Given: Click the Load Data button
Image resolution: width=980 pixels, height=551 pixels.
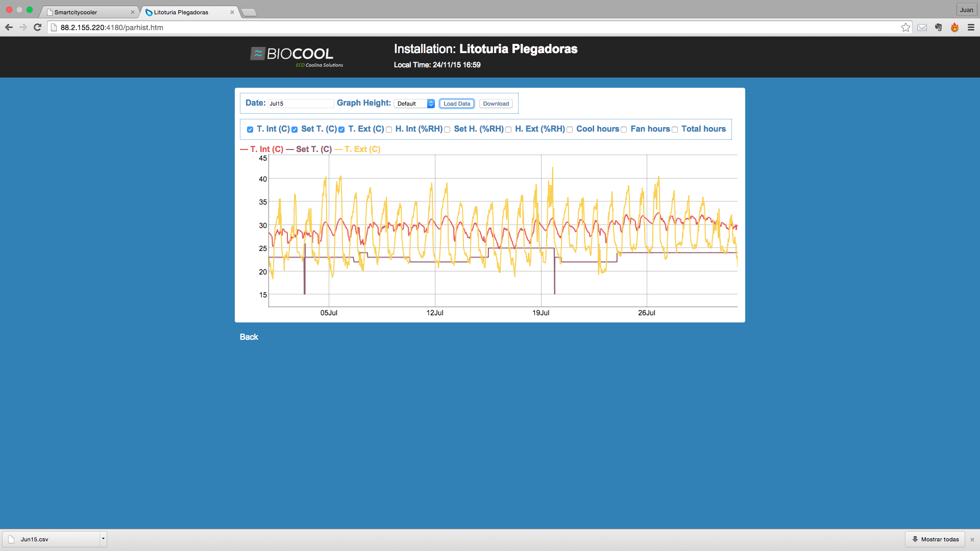Looking at the screenshot, I should (457, 104).
